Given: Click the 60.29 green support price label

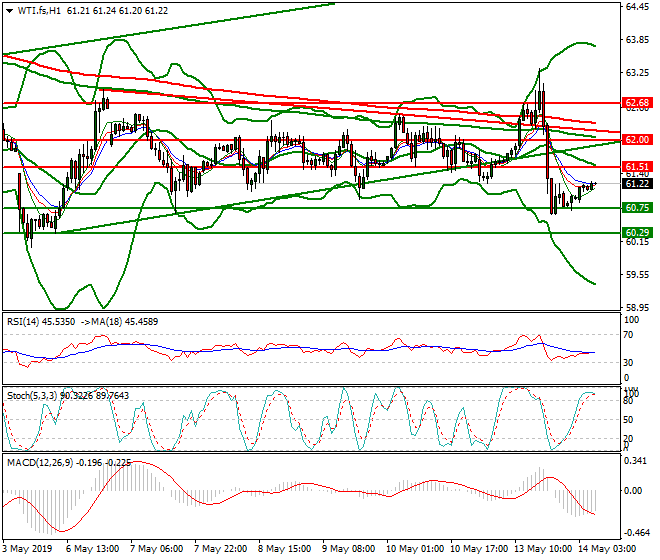Looking at the screenshot, I should 637,233.
